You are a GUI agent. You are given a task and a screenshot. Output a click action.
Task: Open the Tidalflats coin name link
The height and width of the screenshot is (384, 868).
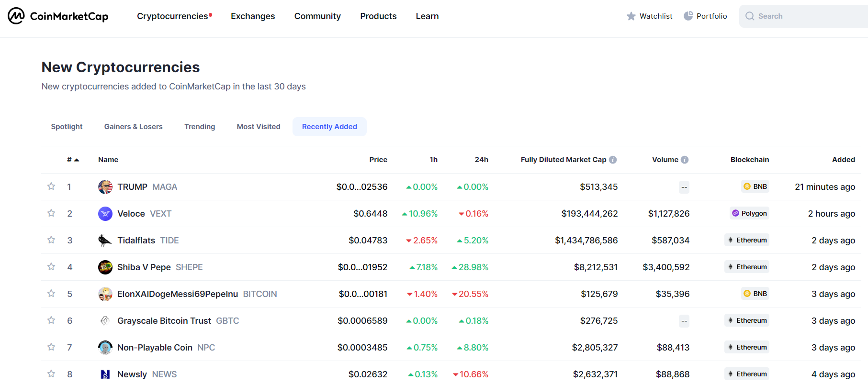coord(136,241)
